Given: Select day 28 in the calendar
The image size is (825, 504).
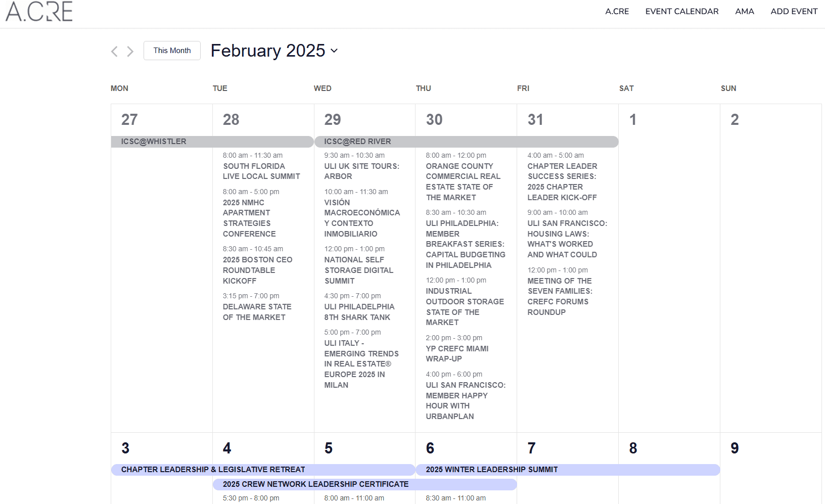Looking at the screenshot, I should point(231,120).
